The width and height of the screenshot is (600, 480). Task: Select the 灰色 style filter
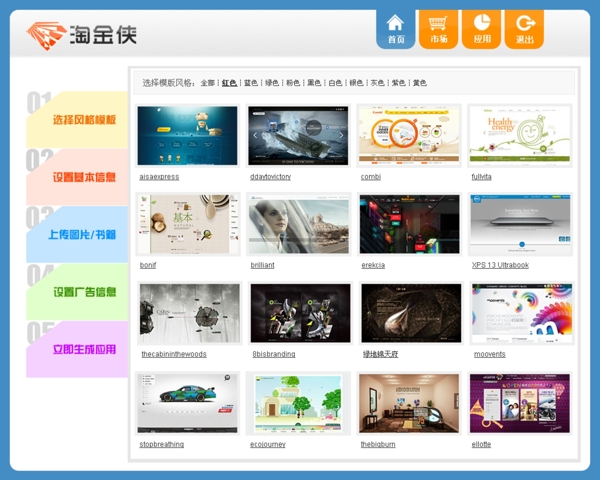coord(377,83)
